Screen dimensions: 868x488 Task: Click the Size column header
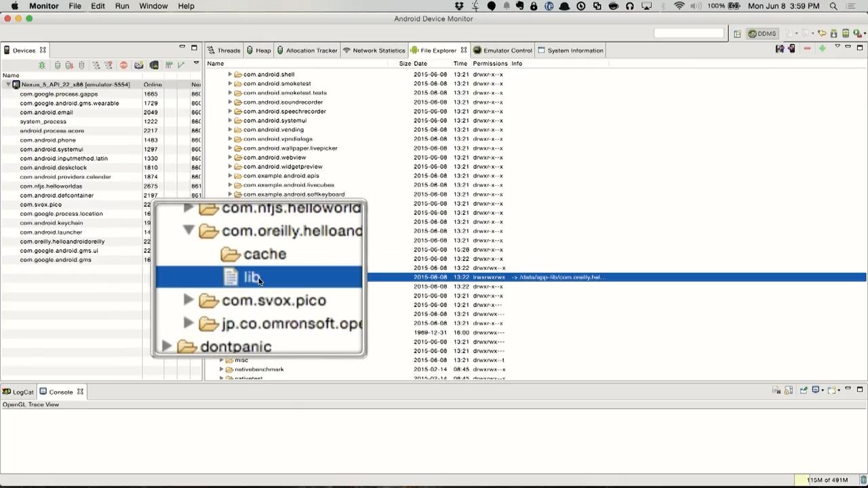[405, 64]
